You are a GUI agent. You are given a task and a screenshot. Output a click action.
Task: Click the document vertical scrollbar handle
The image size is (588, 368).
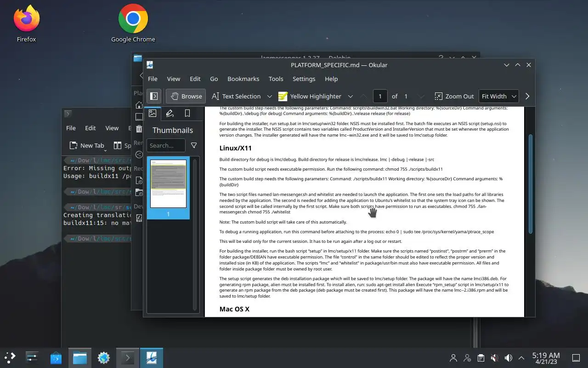pyautogui.click(x=530, y=184)
